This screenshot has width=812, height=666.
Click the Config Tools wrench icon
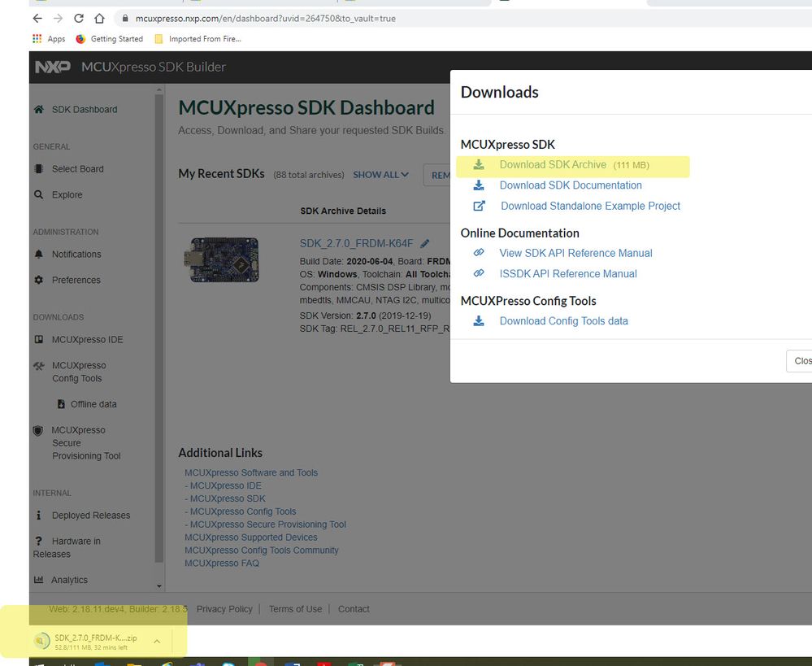(39, 366)
